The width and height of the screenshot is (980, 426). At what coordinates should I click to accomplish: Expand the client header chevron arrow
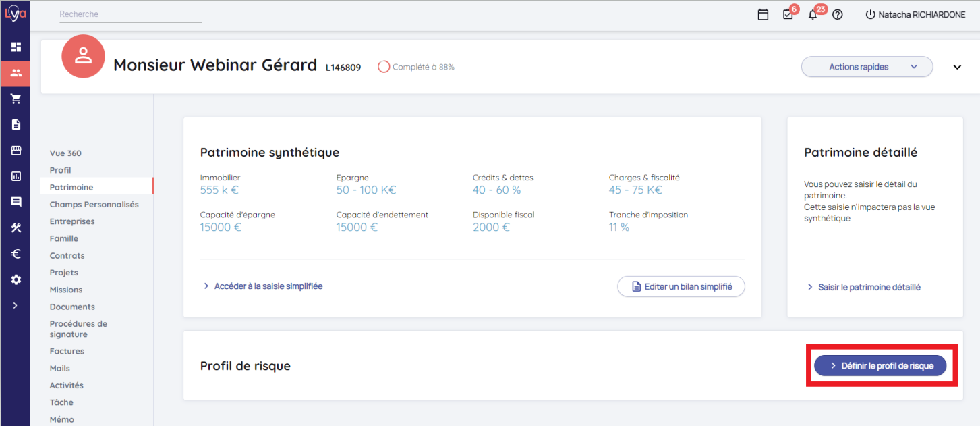click(957, 67)
